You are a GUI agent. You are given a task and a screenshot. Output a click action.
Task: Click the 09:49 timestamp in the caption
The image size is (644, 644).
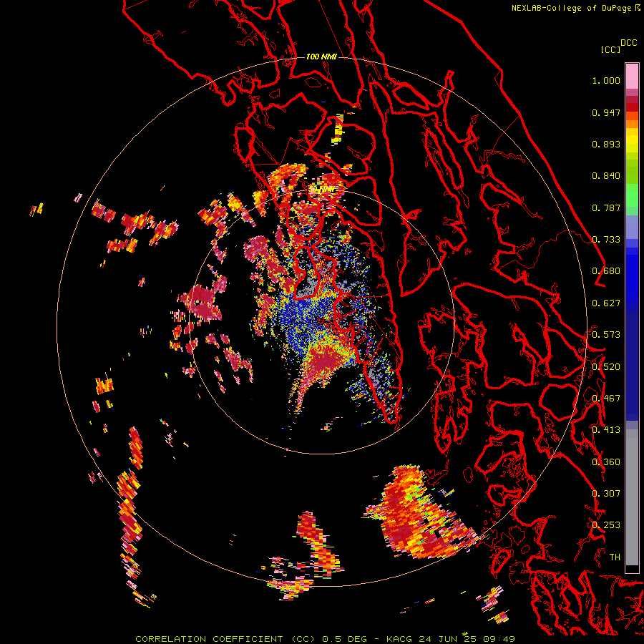tap(499, 639)
